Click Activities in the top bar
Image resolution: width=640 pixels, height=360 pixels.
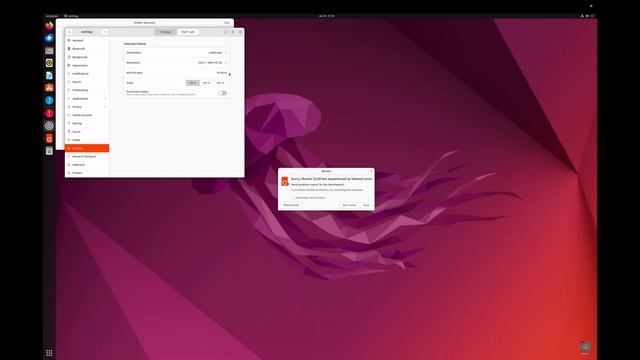(52, 16)
